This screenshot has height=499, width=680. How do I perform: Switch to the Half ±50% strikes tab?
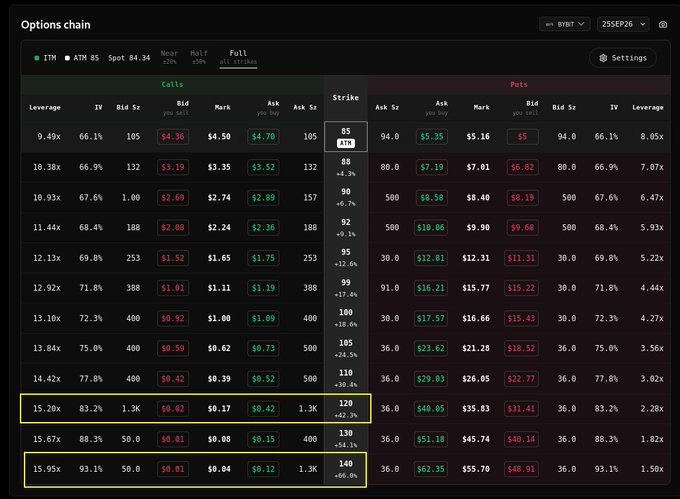click(x=199, y=57)
